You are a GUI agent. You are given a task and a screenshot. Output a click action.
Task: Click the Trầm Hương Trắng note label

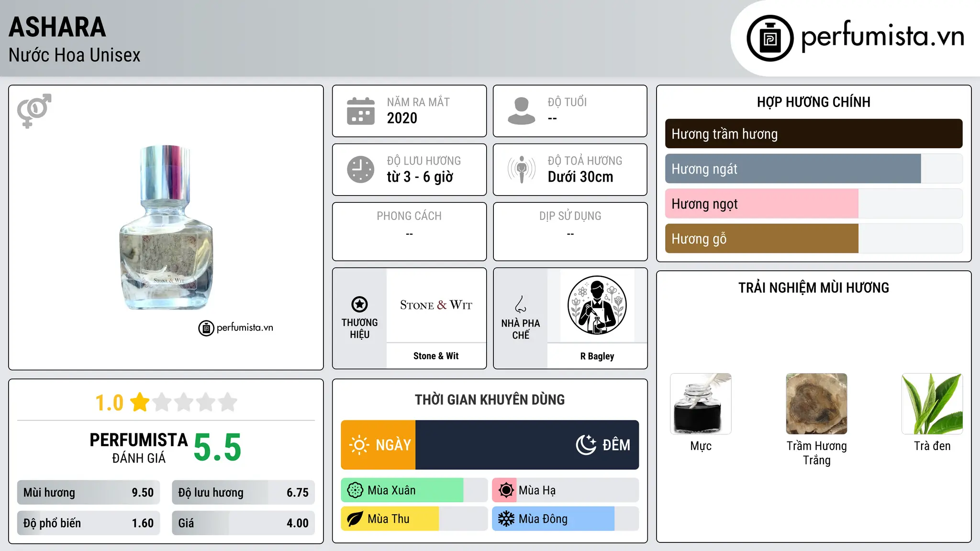[816, 453]
